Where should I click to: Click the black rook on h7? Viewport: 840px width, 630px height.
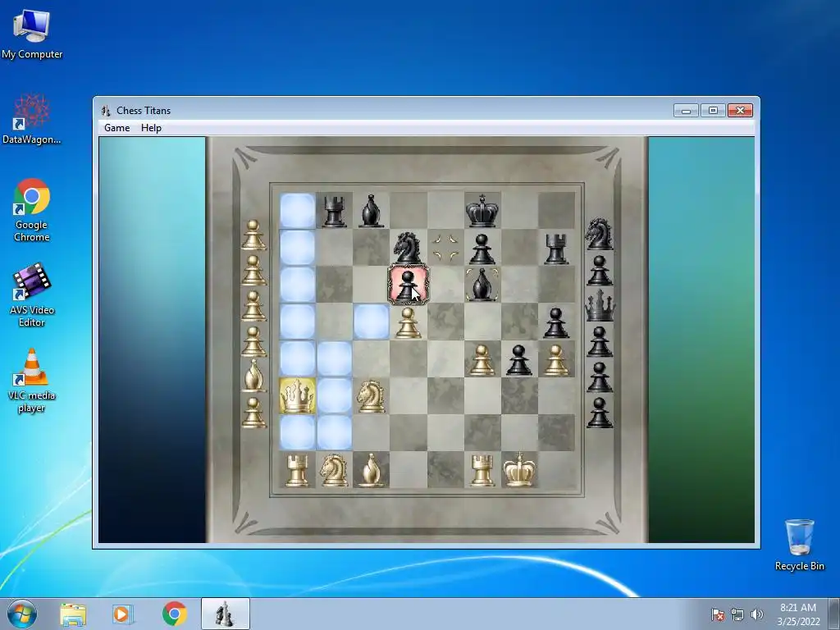(x=556, y=249)
